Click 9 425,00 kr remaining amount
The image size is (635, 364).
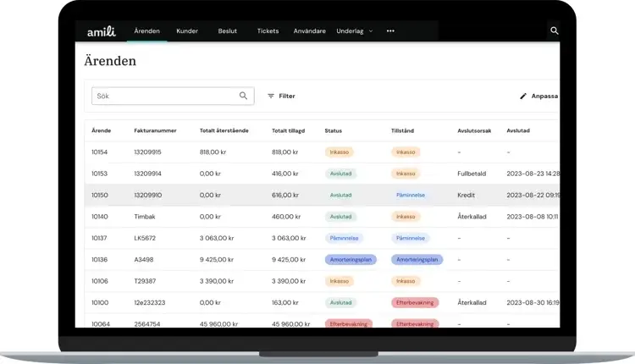point(217,260)
